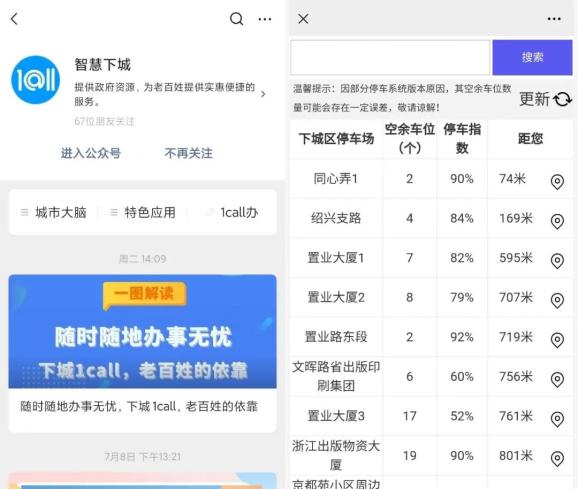Tap 不再关注 to unfollow
Viewport: 578px width, 489px height.
(188, 153)
